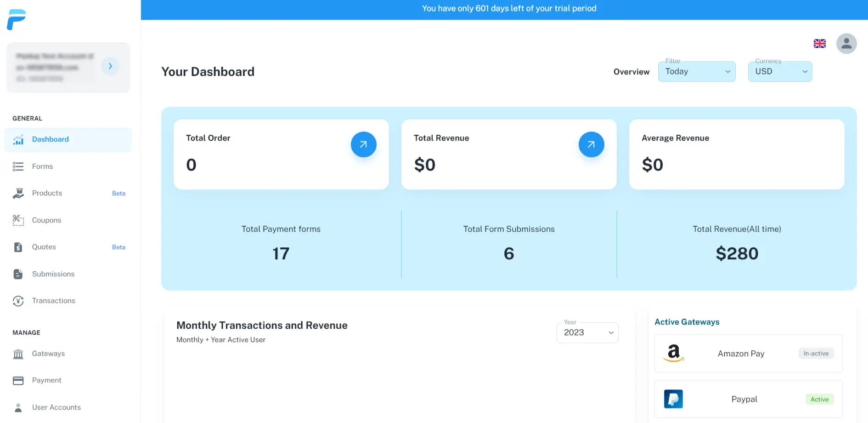This screenshot has width=868, height=423.
Task: Click the app logo in sidebar
Action: tap(17, 19)
